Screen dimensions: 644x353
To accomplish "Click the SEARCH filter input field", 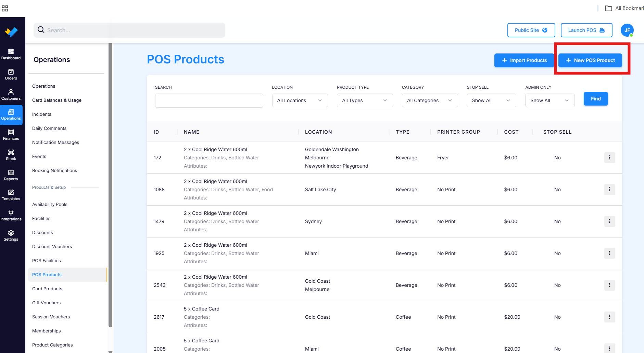I will 209,100.
